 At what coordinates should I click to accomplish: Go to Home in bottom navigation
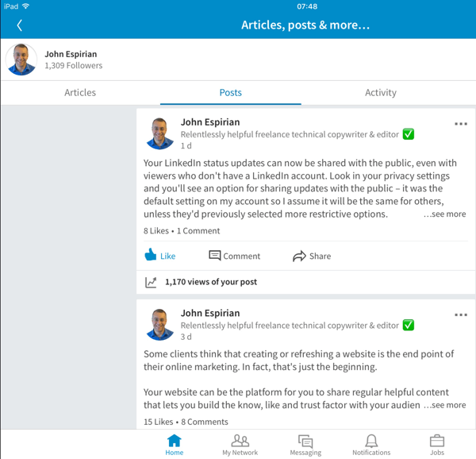[175, 445]
